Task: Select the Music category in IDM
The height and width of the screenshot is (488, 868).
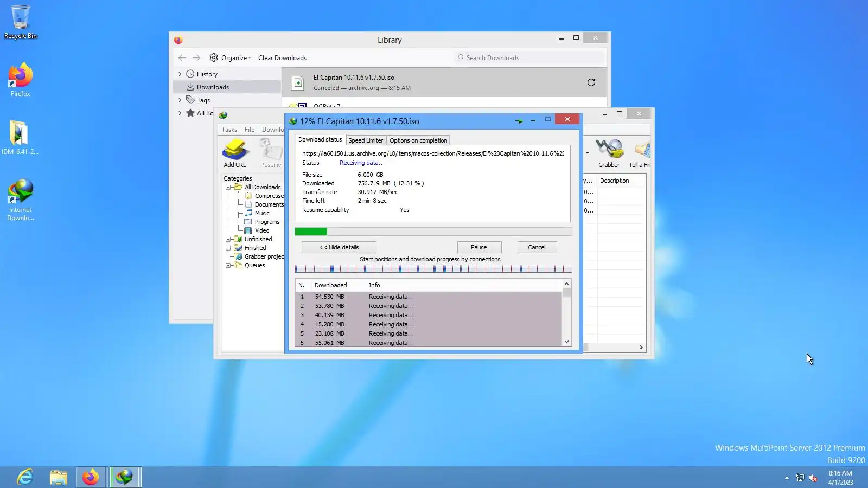Action: click(x=257, y=213)
